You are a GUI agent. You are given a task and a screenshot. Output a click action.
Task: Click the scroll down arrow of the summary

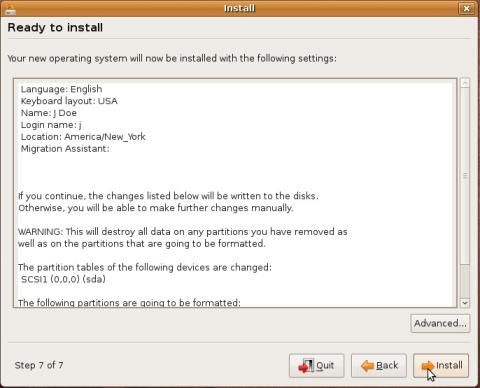tap(465, 303)
